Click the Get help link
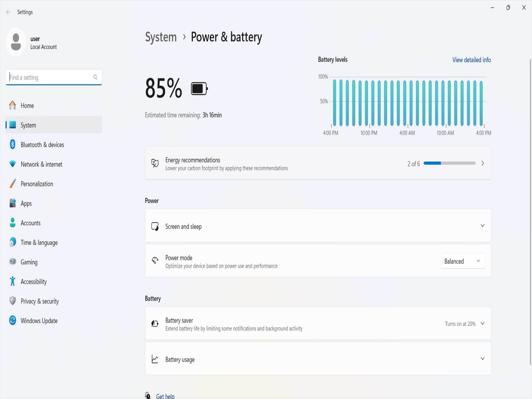The height and width of the screenshot is (399, 532). [x=165, y=396]
